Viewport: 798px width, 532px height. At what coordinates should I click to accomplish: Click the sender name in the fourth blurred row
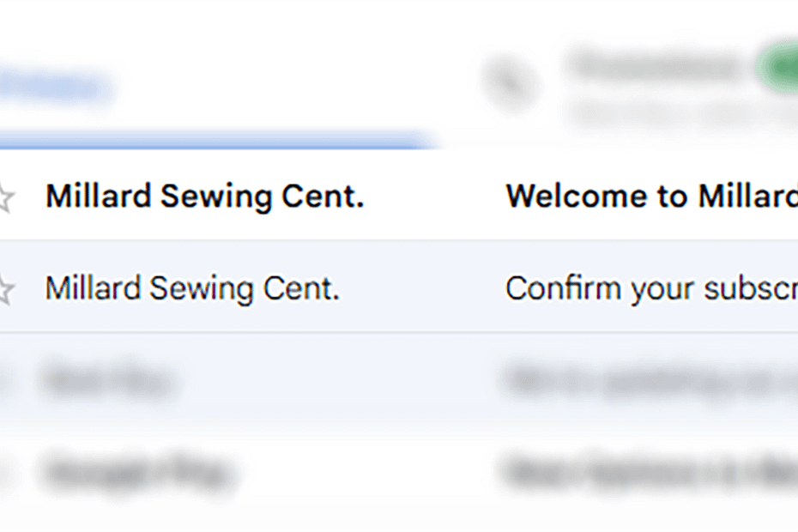(137, 470)
